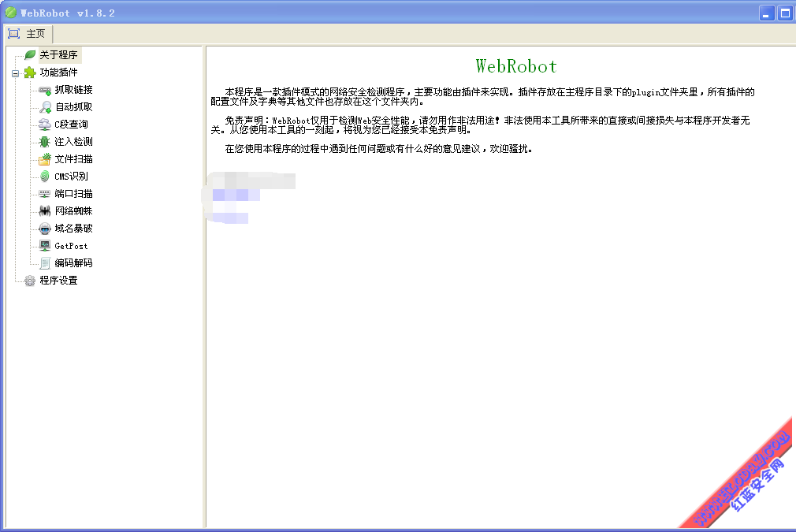The height and width of the screenshot is (532, 796).
Task: Maximize the WebRobot window
Action: click(x=785, y=13)
